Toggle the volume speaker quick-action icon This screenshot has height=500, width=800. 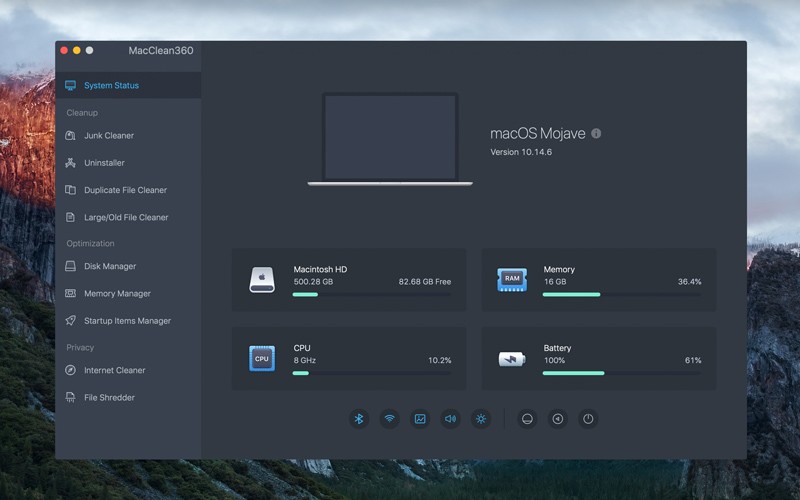point(450,419)
